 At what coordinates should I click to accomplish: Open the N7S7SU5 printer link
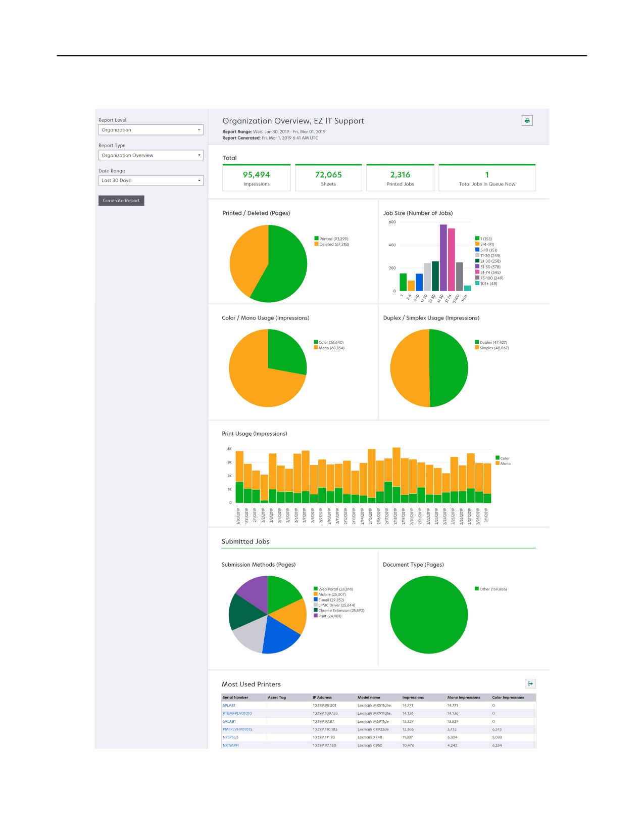(230, 737)
